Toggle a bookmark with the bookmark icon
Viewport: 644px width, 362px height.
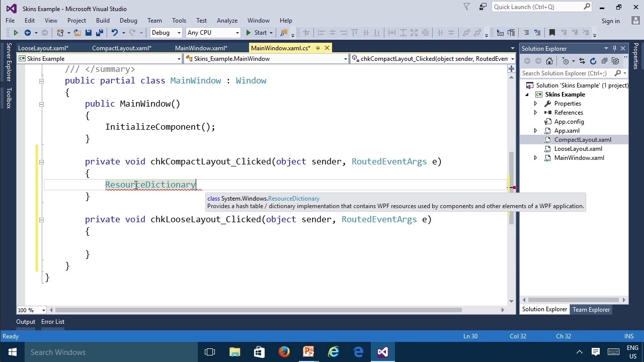[x=552, y=33]
